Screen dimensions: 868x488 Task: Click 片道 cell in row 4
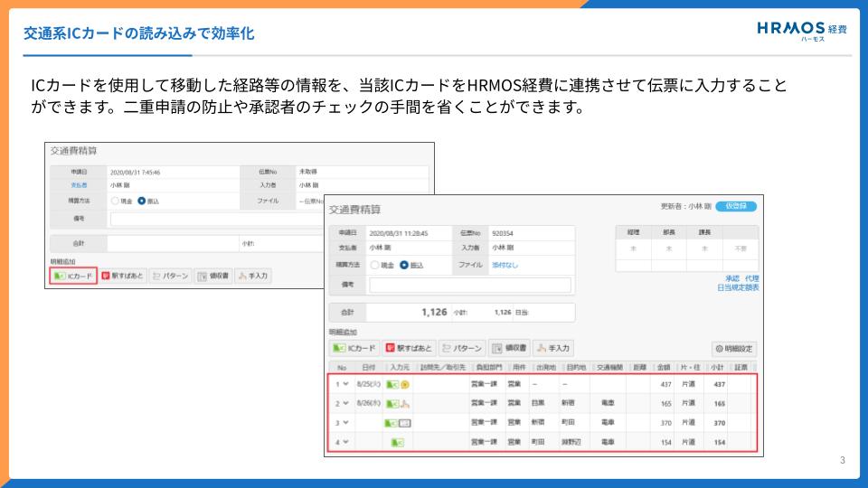click(x=688, y=442)
